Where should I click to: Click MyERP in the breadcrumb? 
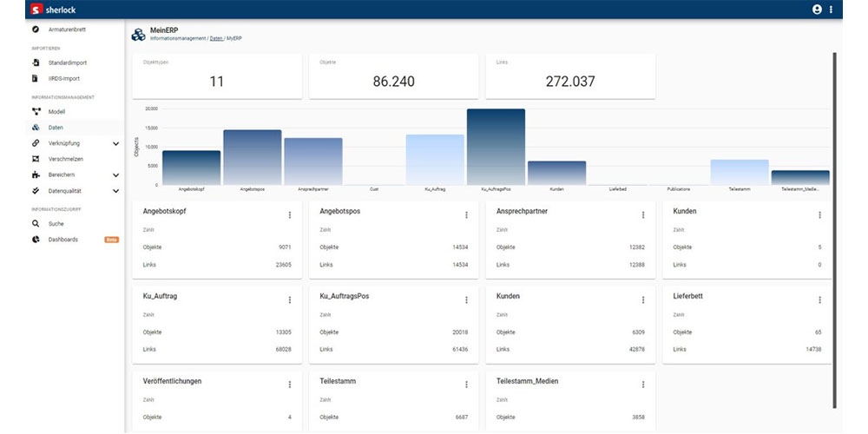(x=234, y=39)
